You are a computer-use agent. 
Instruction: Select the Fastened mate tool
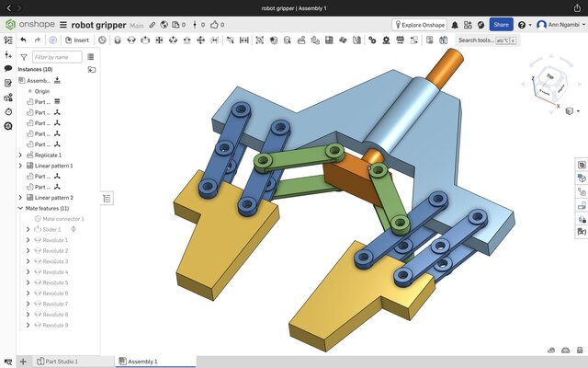(x=118, y=40)
